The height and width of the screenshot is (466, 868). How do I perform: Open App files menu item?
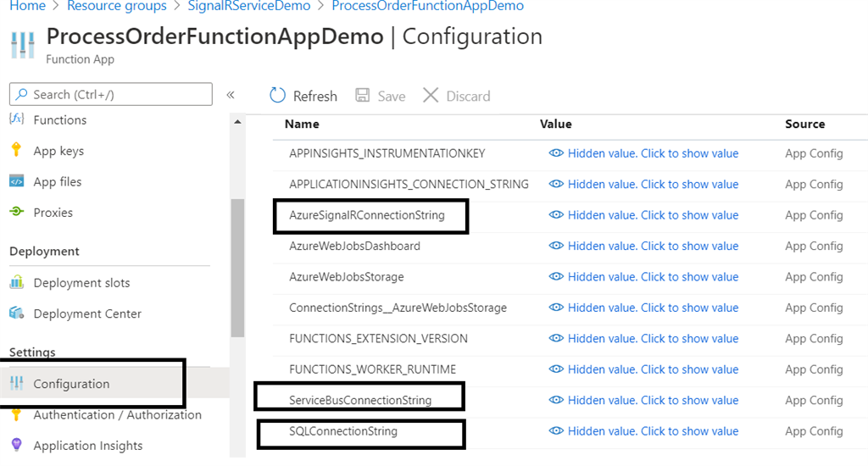click(57, 181)
